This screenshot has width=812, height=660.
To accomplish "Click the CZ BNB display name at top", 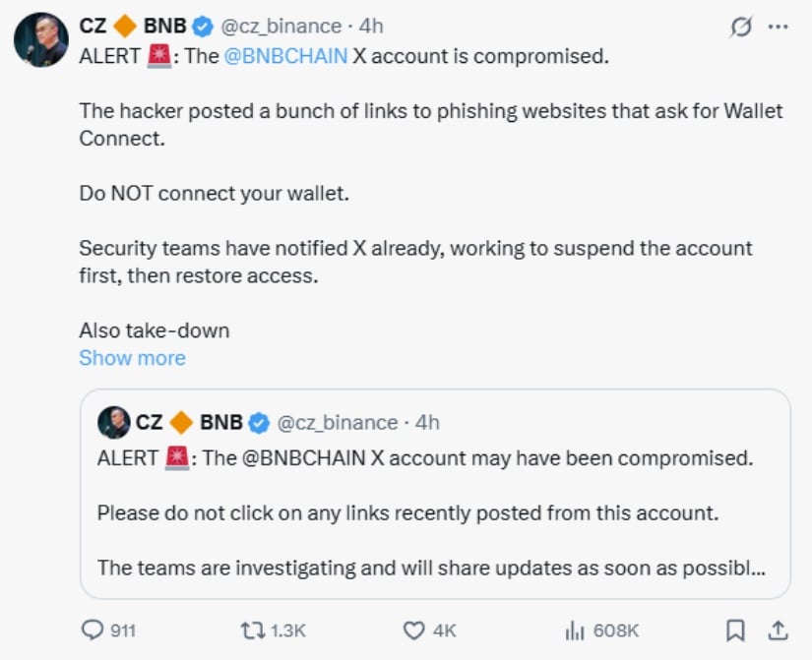I will [x=132, y=27].
